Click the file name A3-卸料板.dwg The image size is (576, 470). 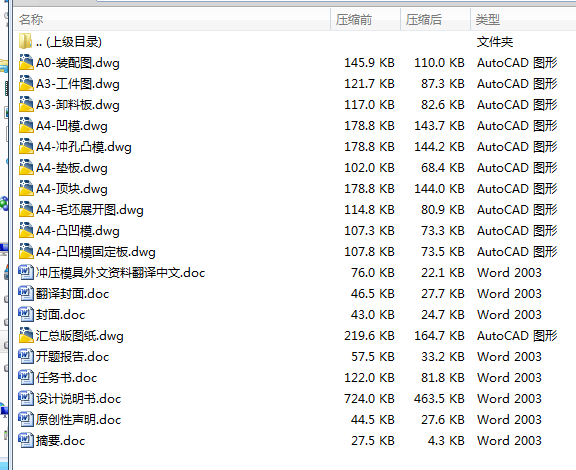(78, 105)
